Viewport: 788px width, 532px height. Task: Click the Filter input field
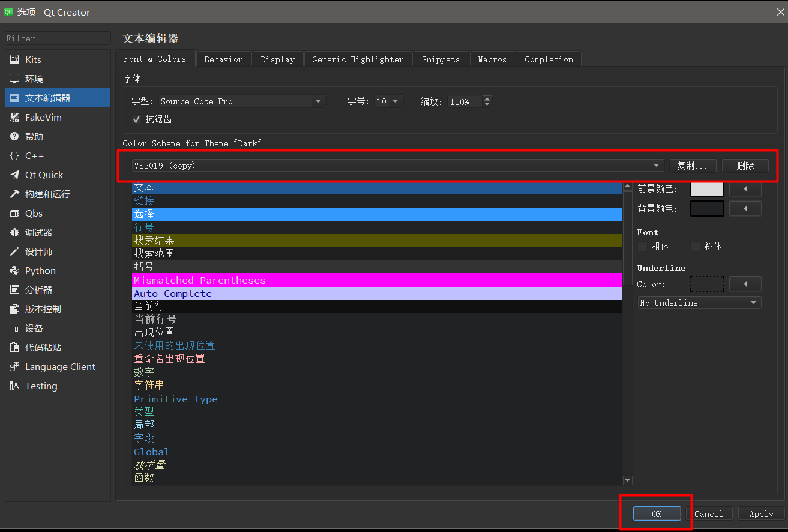pos(58,38)
